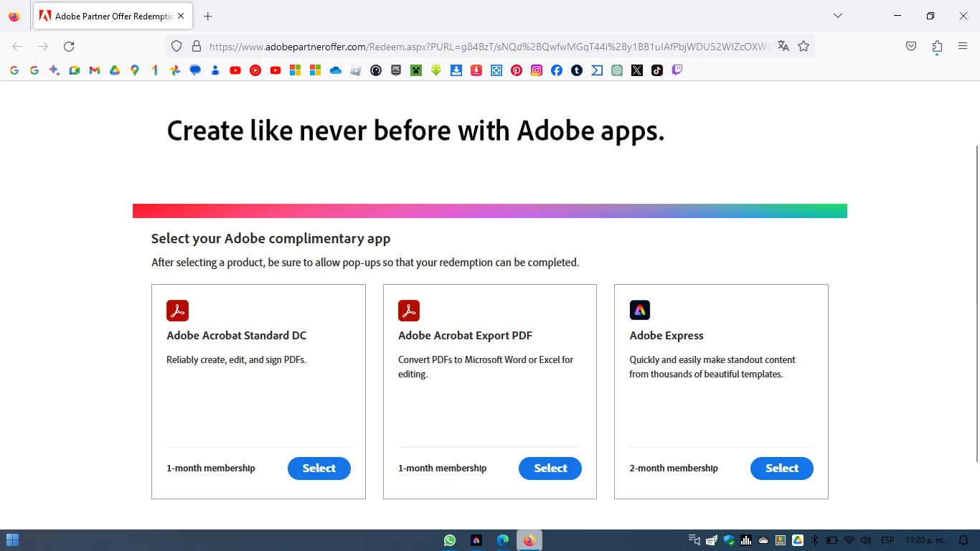This screenshot has width=980, height=551.
Task: View site security padlock info
Action: click(x=196, y=47)
